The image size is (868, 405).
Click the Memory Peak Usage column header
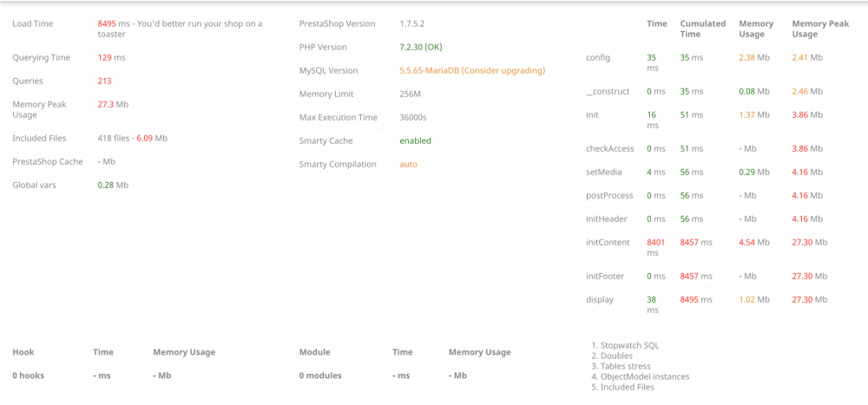tap(820, 29)
